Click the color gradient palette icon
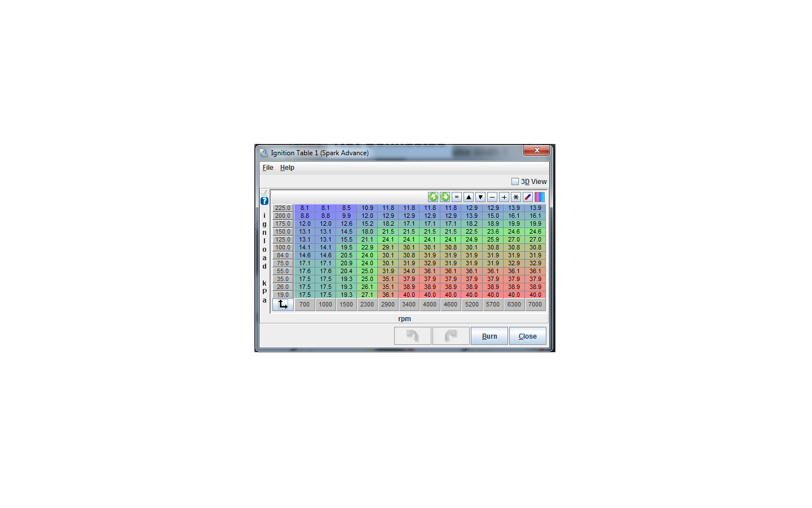Screen dimensions: 812x508 (x=539, y=197)
